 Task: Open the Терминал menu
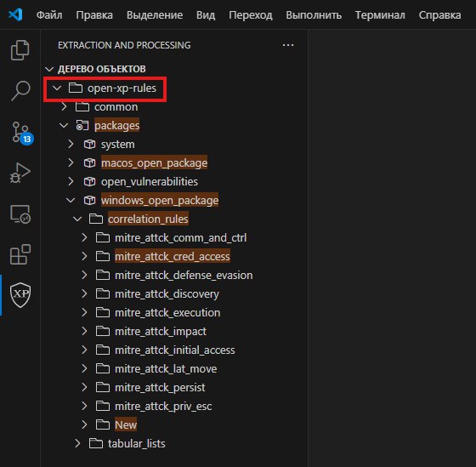pyautogui.click(x=380, y=15)
